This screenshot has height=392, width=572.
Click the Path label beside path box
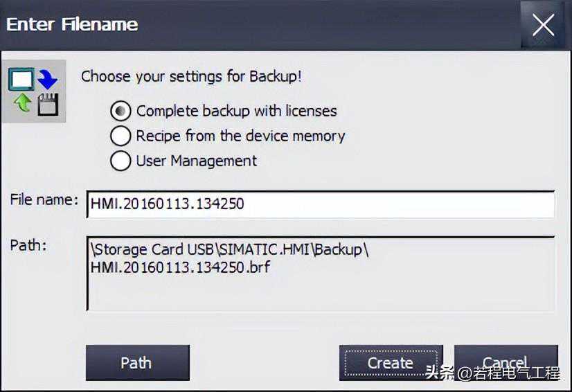[28, 244]
